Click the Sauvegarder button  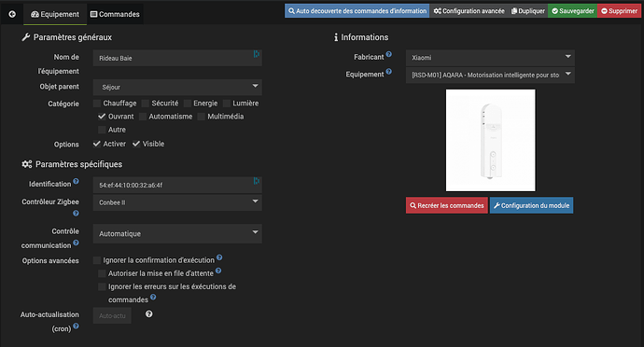(572, 11)
